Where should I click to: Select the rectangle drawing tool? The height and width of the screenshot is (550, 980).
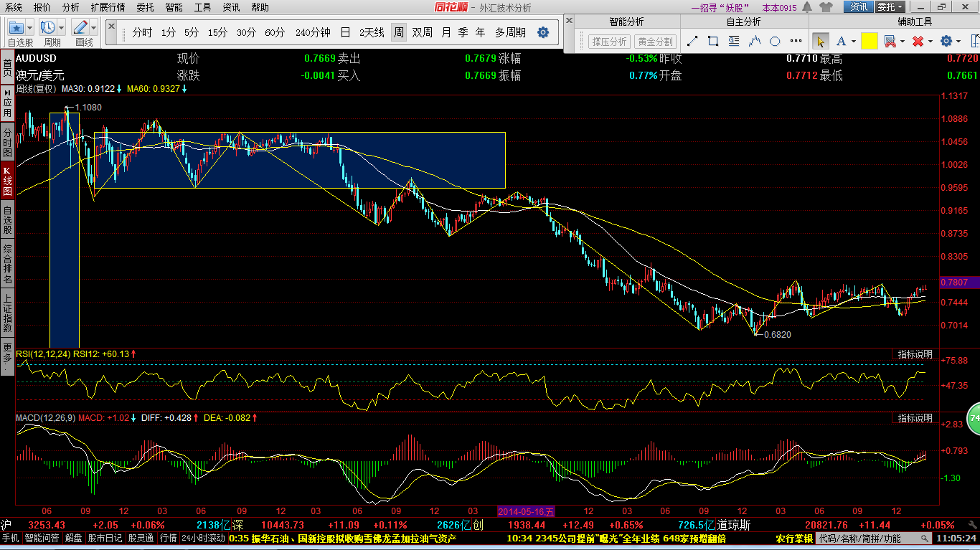(x=713, y=41)
